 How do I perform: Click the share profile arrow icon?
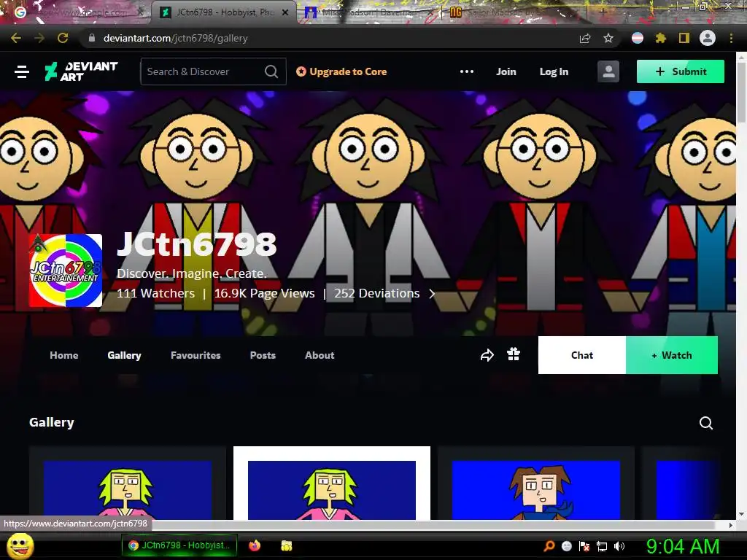pyautogui.click(x=487, y=355)
